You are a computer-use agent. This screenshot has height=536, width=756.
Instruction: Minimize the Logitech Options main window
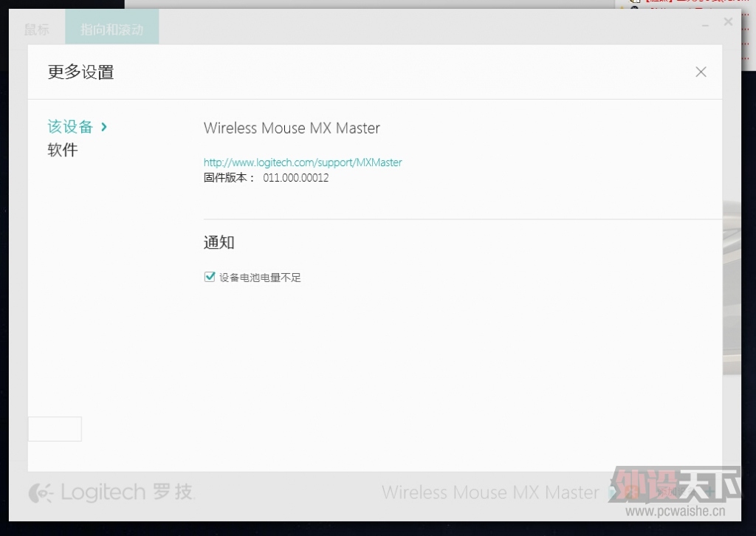click(705, 24)
